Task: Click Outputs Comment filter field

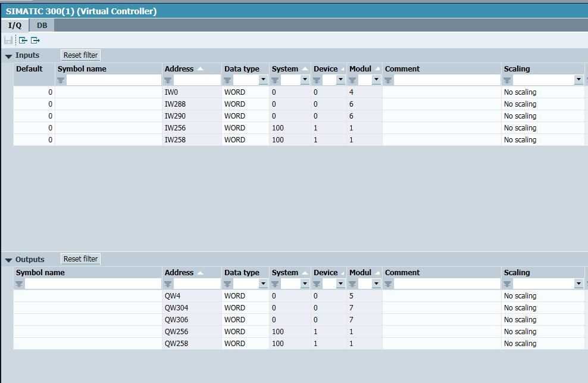Action: pyautogui.click(x=447, y=284)
